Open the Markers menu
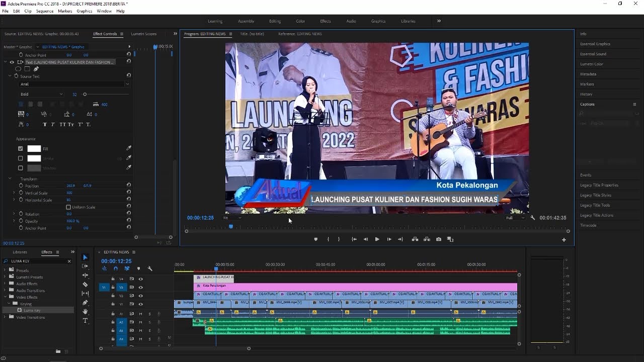644x362 pixels. pos(65,11)
